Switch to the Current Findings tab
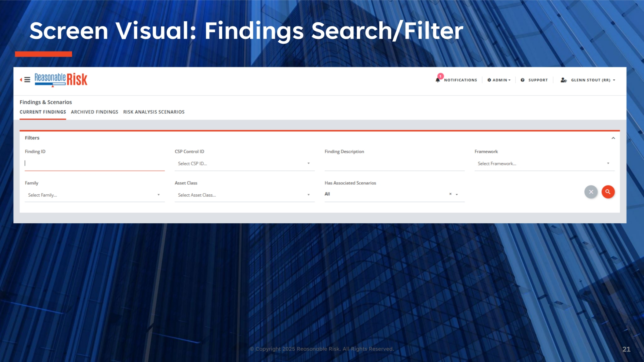The height and width of the screenshot is (362, 644). point(43,112)
